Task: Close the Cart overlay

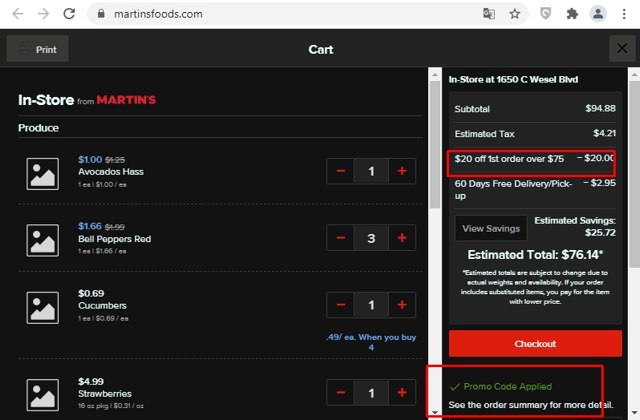Action: coord(622,49)
